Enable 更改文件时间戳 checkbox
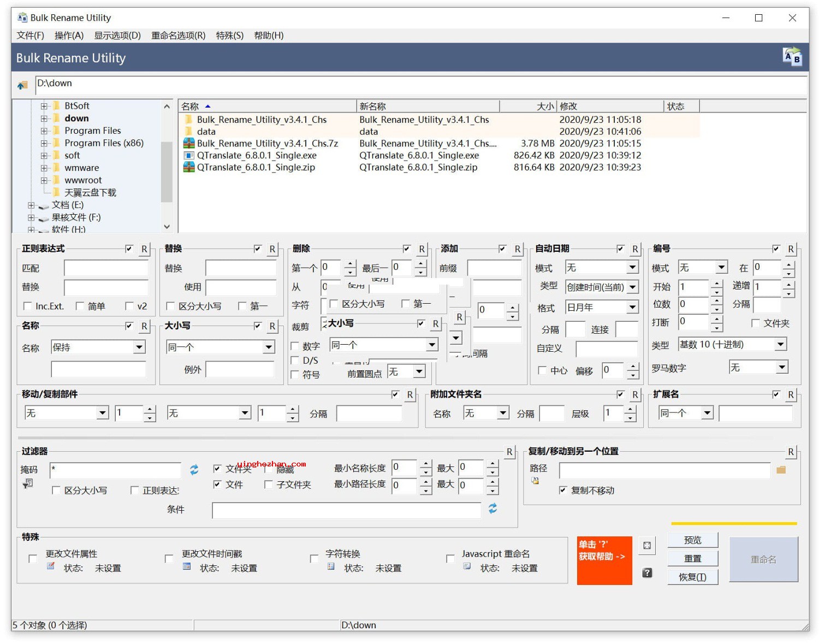Screen dimensions: 819x644 169,558
